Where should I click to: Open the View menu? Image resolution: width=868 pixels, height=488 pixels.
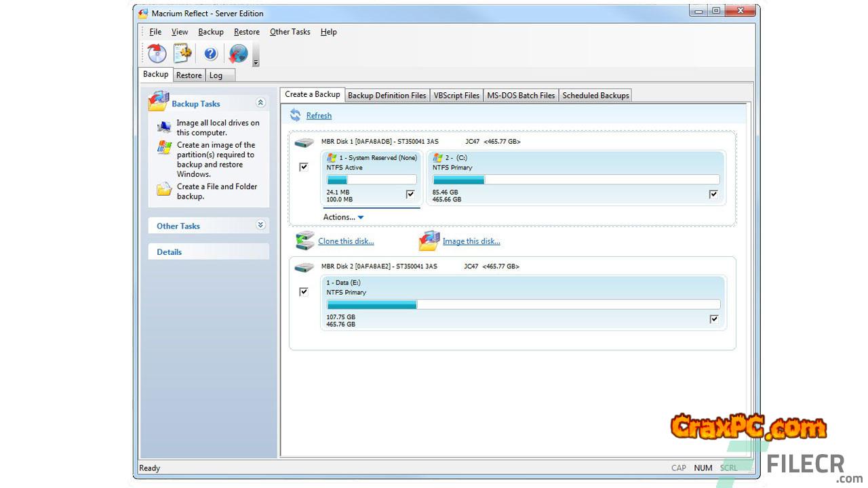pyautogui.click(x=180, y=32)
